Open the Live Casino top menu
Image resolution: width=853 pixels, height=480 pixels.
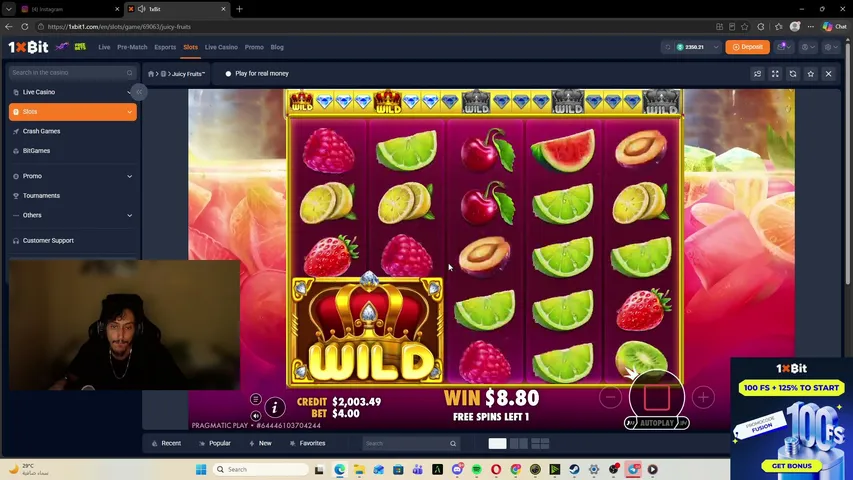pyautogui.click(x=221, y=47)
